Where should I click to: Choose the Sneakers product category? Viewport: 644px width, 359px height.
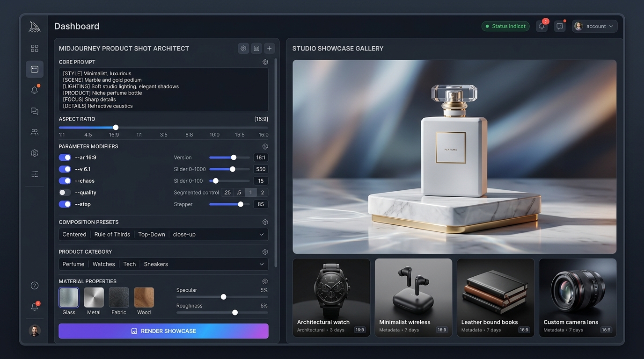(156, 264)
